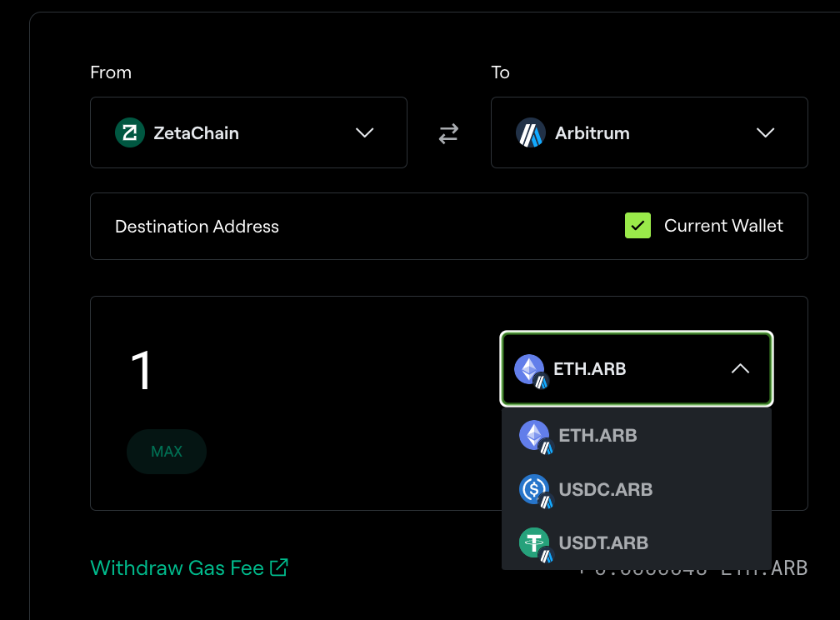Choose USDC.ARB from the token list
The height and width of the screenshot is (620, 840).
pyautogui.click(x=637, y=489)
